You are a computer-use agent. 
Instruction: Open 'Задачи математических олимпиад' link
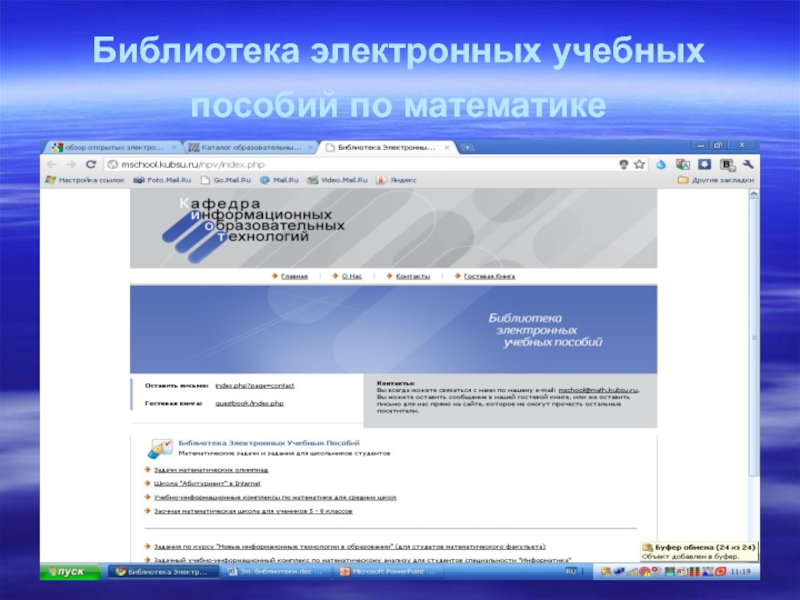[x=211, y=470]
